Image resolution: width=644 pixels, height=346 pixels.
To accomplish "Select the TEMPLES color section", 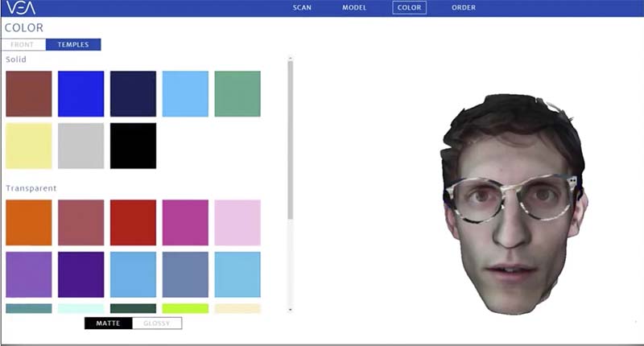I will 73,45.
